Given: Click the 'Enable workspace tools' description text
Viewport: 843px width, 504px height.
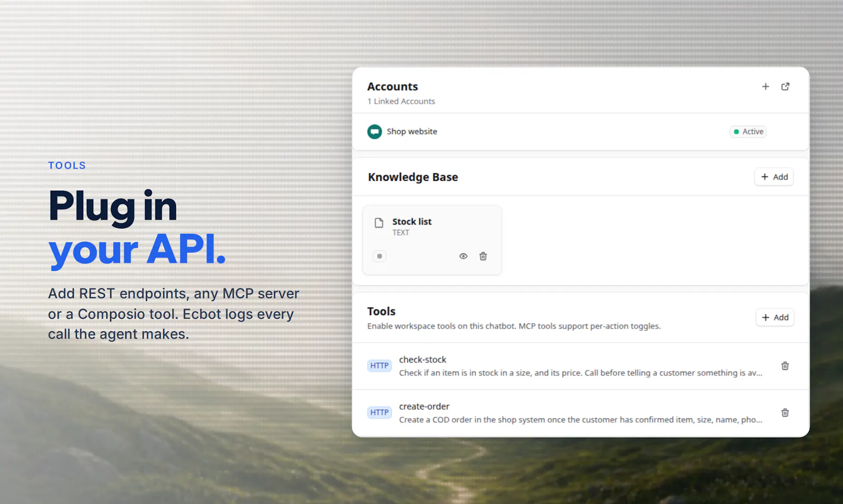Looking at the screenshot, I should pos(514,326).
